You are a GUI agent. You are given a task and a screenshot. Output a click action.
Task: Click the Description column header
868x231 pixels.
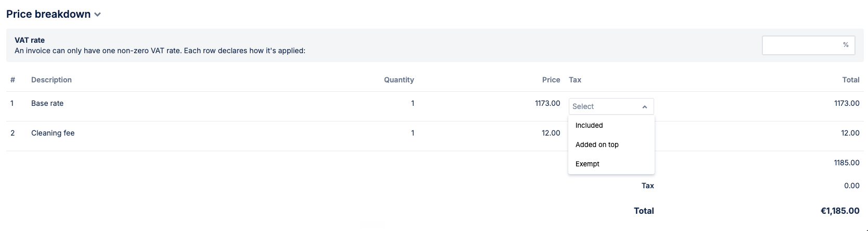[52, 80]
